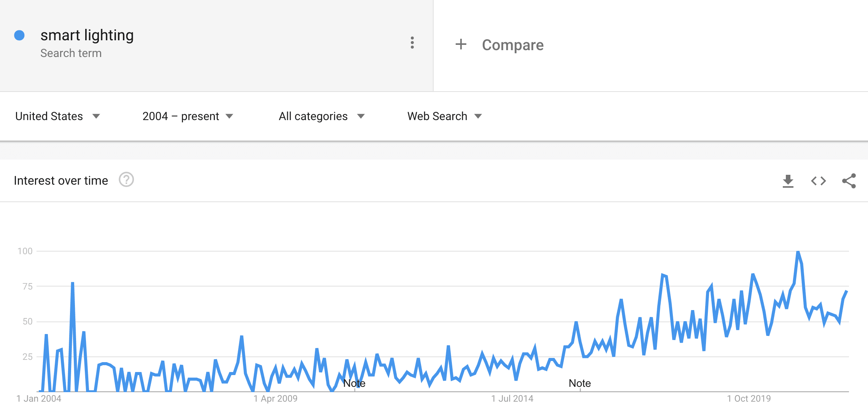
Task: Click the Note marker near 2016
Action: 579,383
